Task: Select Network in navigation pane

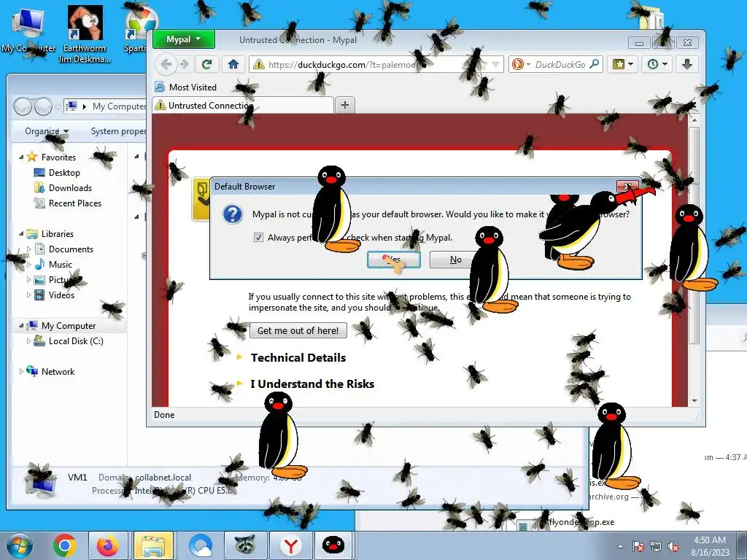Action: 58,371
